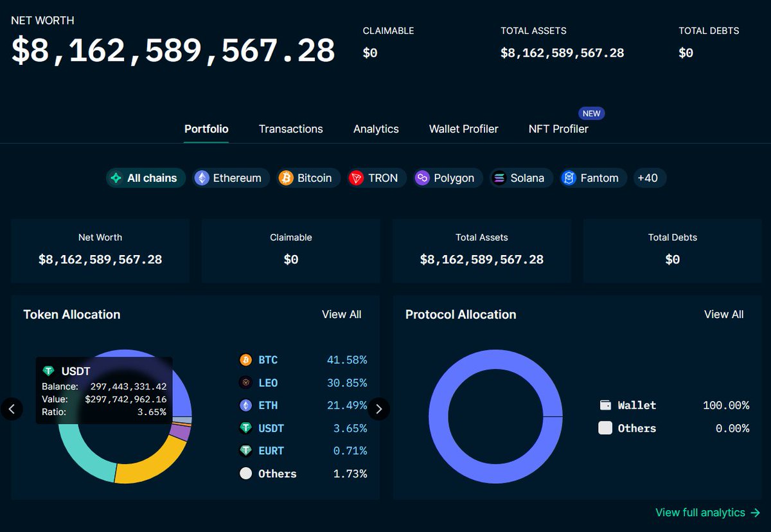
Task: Click the 1.73% Others percentage
Action: tap(350, 474)
